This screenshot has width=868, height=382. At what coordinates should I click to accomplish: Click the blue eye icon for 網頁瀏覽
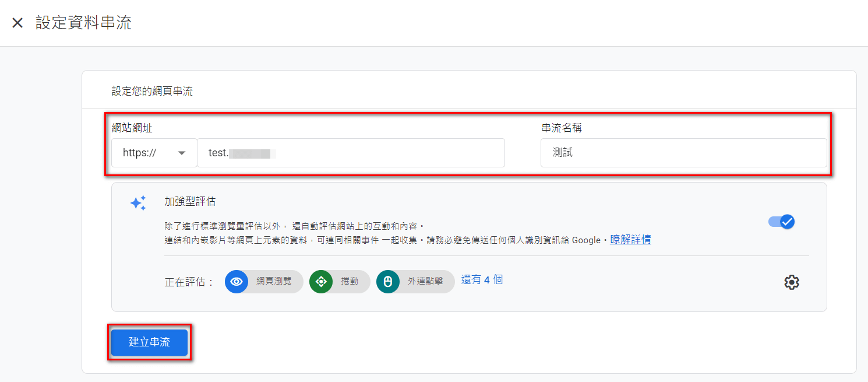(237, 282)
